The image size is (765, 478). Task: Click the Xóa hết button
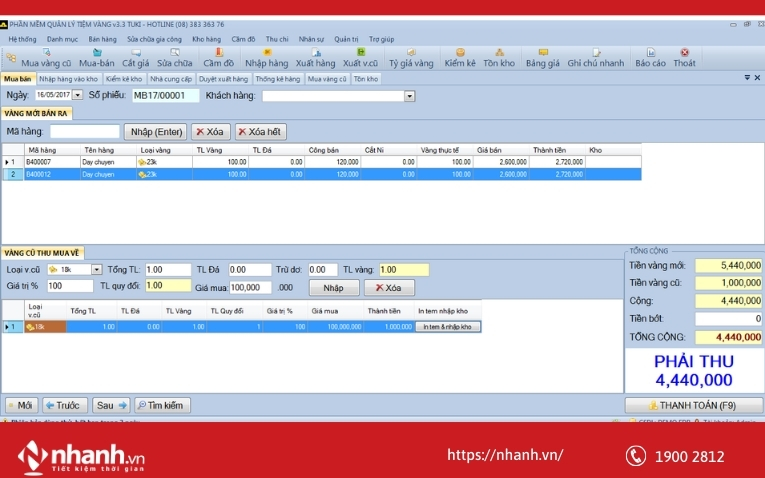click(260, 132)
